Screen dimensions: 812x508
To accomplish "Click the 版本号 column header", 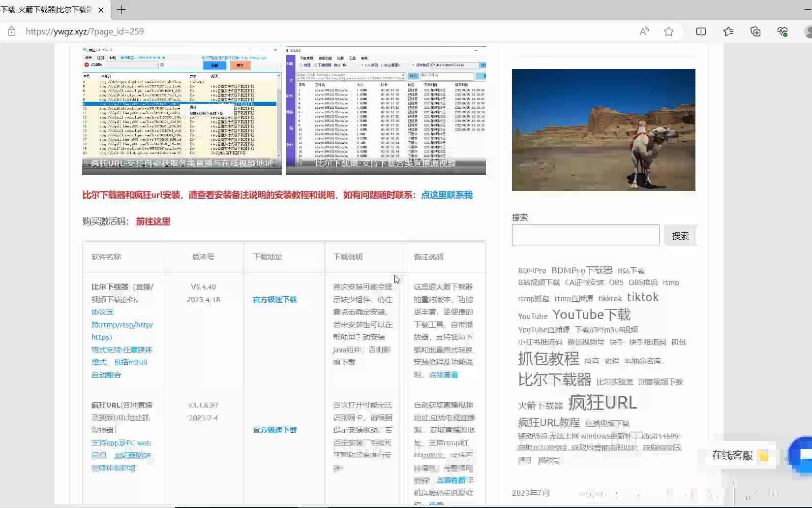I will [203, 257].
